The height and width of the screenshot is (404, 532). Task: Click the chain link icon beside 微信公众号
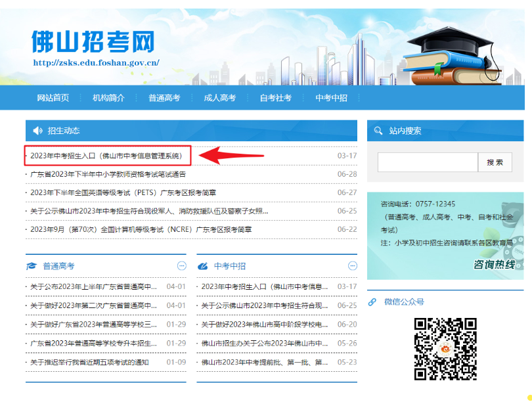pyautogui.click(x=372, y=302)
